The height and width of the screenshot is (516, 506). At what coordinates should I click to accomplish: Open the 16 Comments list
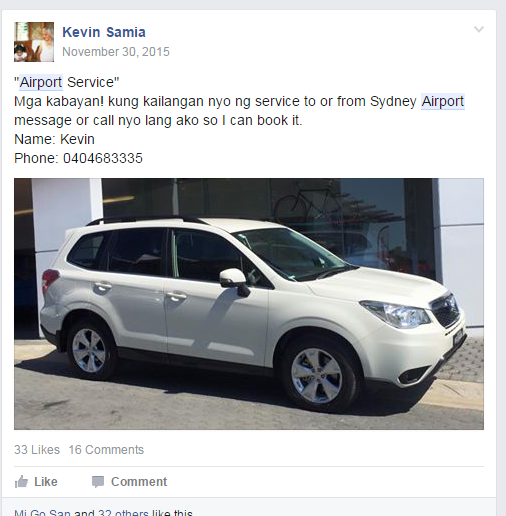coord(106,450)
